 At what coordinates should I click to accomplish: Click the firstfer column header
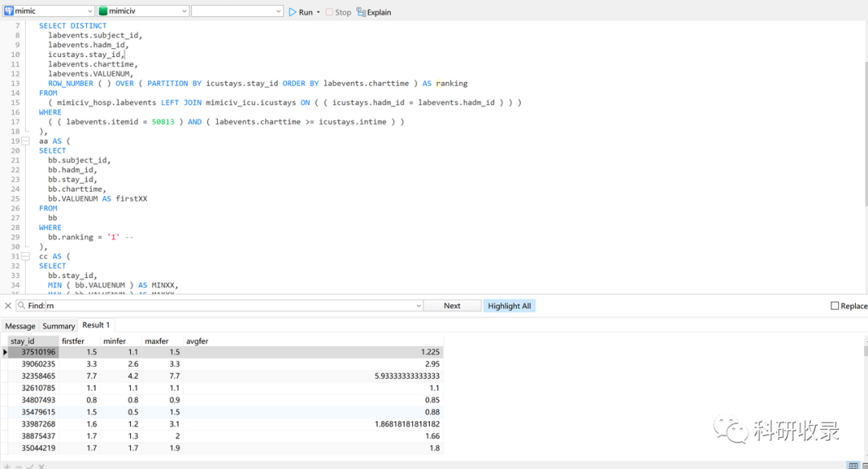(80, 341)
